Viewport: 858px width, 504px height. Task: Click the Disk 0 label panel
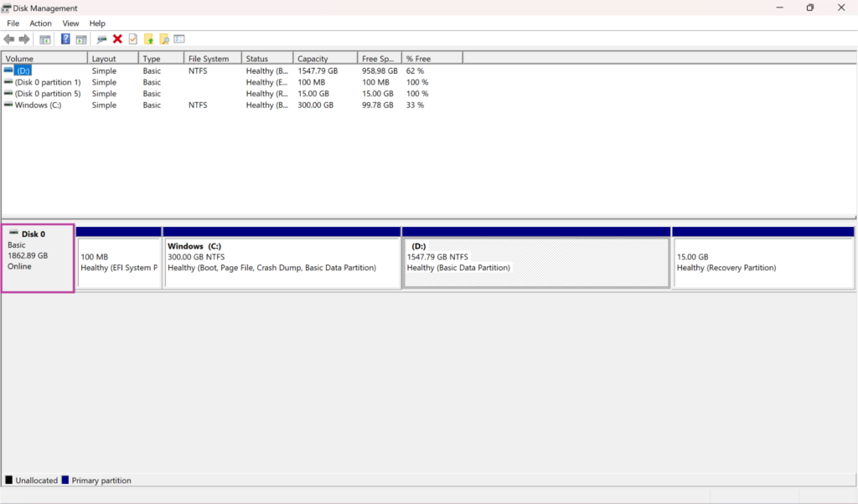(x=38, y=255)
